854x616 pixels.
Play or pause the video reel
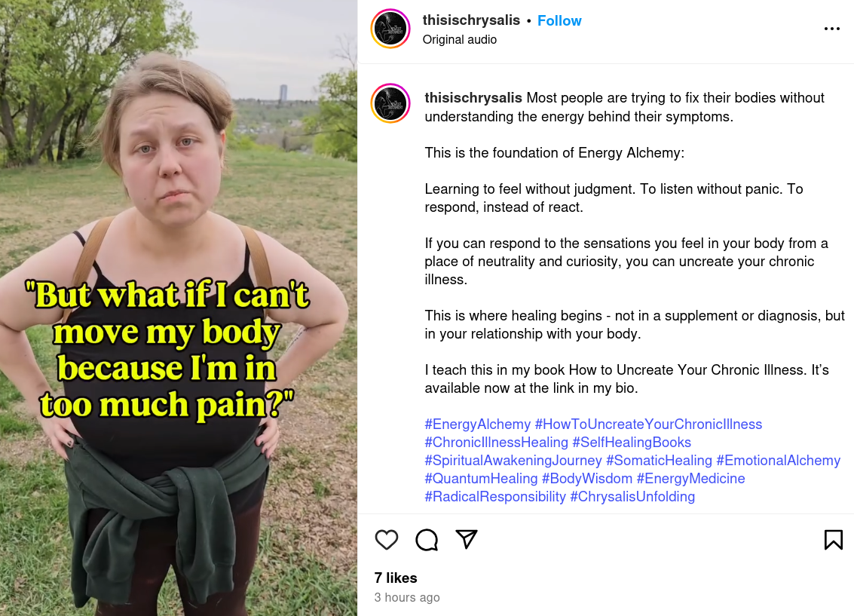179,308
